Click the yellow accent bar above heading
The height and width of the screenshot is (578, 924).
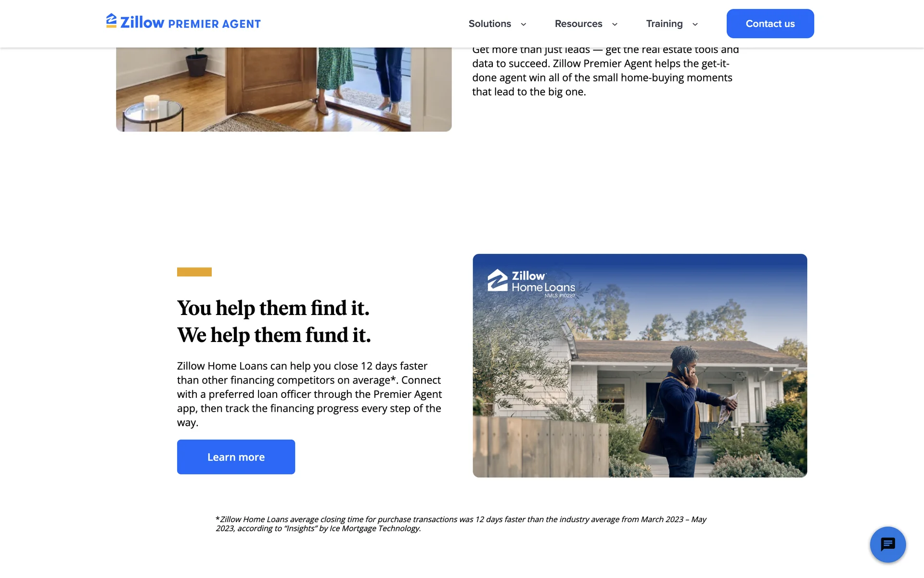click(194, 272)
